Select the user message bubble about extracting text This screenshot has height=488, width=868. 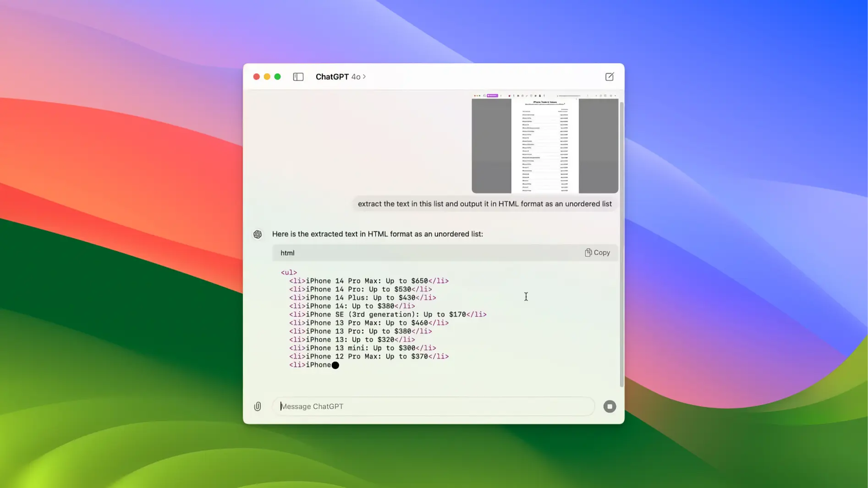(485, 204)
